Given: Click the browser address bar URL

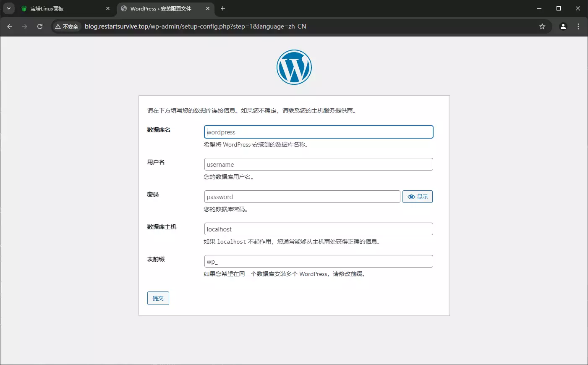Looking at the screenshot, I should tap(196, 26).
